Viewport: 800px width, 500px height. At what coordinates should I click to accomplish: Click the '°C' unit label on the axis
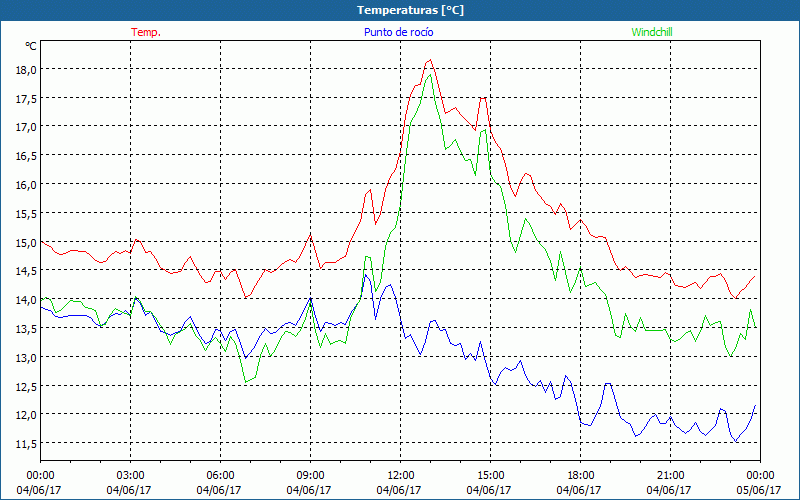(x=31, y=46)
